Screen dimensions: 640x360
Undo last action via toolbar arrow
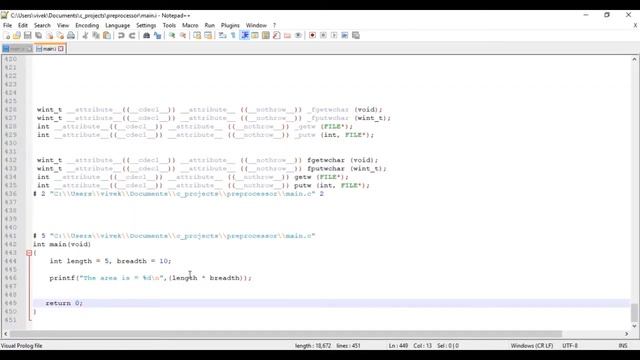121,36
